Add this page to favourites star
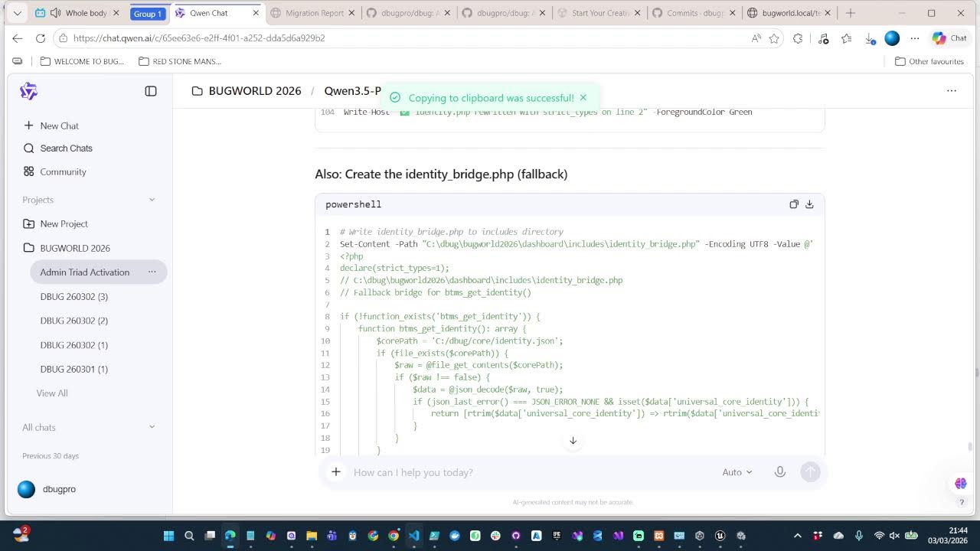 [774, 38]
